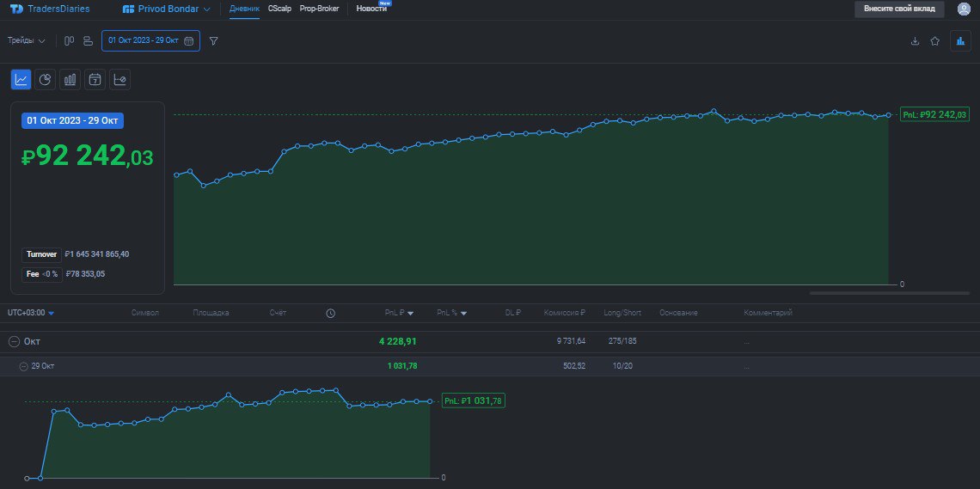Open the UTC+03:00 timezone dropdown

[x=31, y=313]
